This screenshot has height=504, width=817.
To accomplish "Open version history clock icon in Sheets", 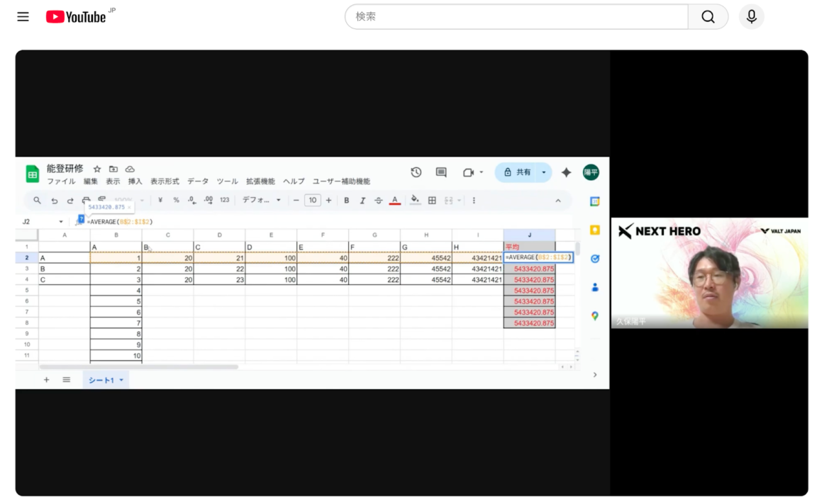I will point(416,172).
